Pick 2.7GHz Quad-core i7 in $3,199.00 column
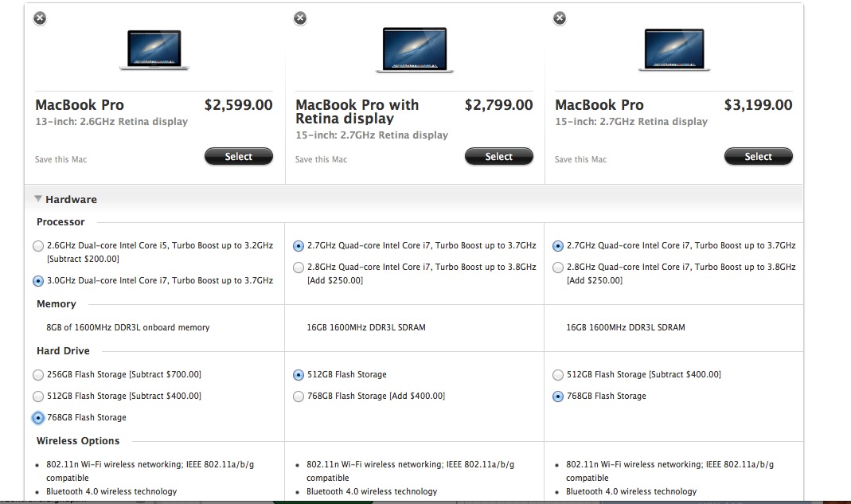The height and width of the screenshot is (504, 851). (x=558, y=246)
